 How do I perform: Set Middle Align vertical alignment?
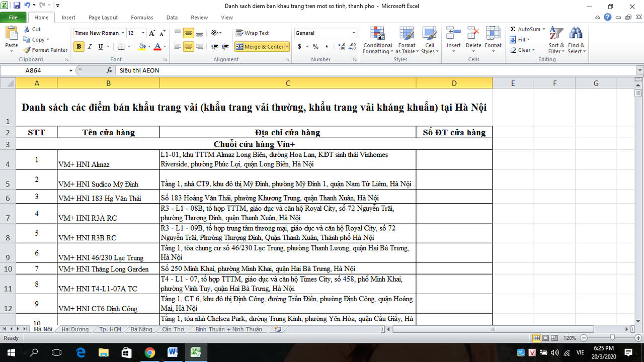pos(188,33)
